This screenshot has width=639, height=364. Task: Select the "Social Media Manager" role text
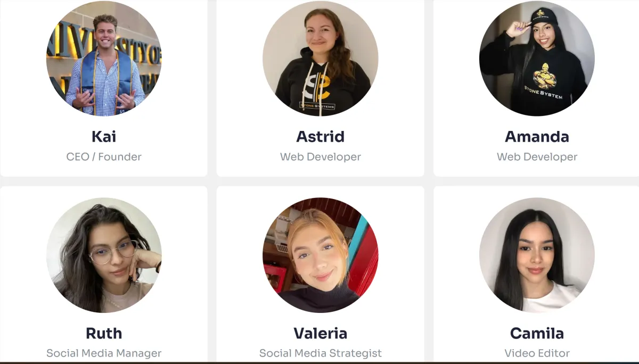(x=104, y=353)
